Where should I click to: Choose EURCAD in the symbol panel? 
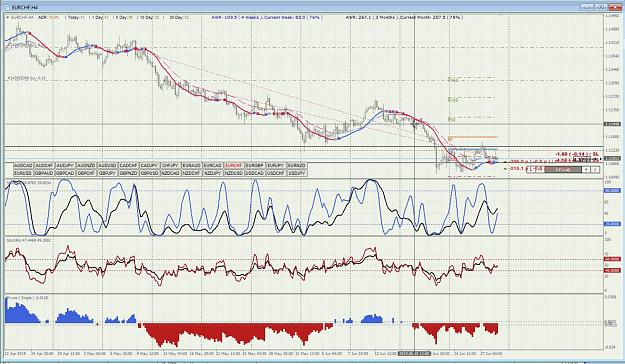[x=213, y=165]
